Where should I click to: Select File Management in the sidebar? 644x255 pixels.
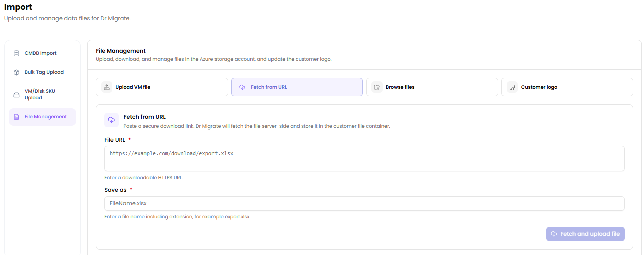[42, 117]
